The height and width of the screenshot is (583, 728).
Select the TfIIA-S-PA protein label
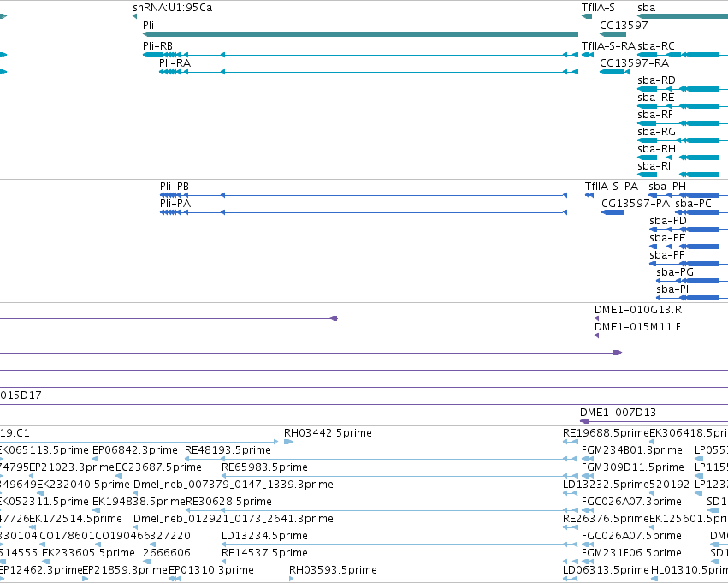[612, 187]
